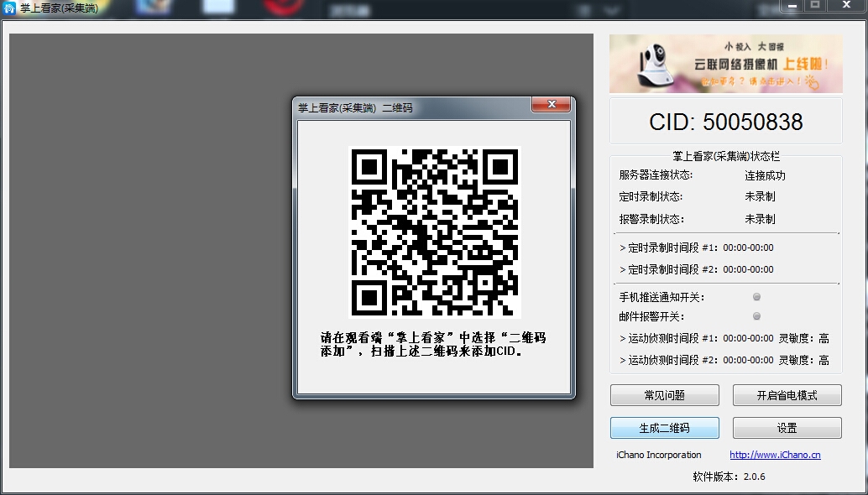Open the http://www.iChano.cn link
Screen dimensions: 868x495
(x=775, y=455)
